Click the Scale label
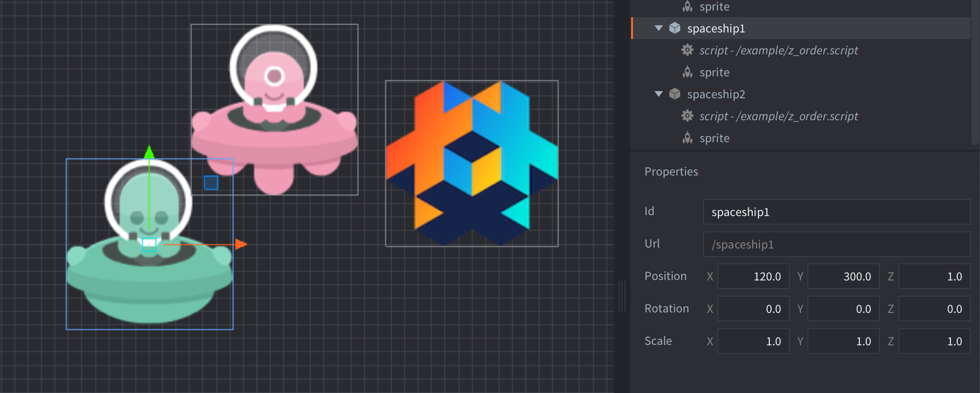 [x=658, y=341]
